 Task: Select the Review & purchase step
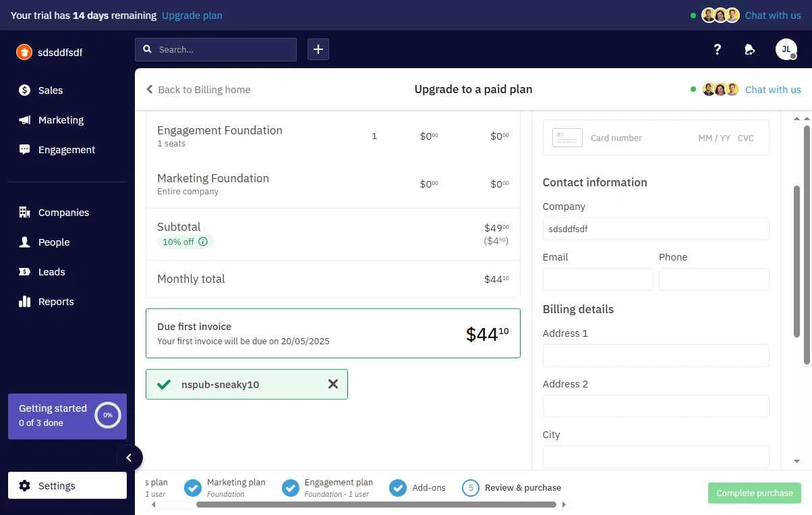pyautogui.click(x=512, y=487)
